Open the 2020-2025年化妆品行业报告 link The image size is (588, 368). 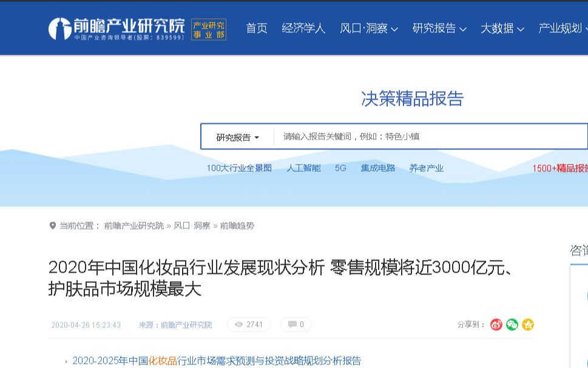tap(217, 359)
